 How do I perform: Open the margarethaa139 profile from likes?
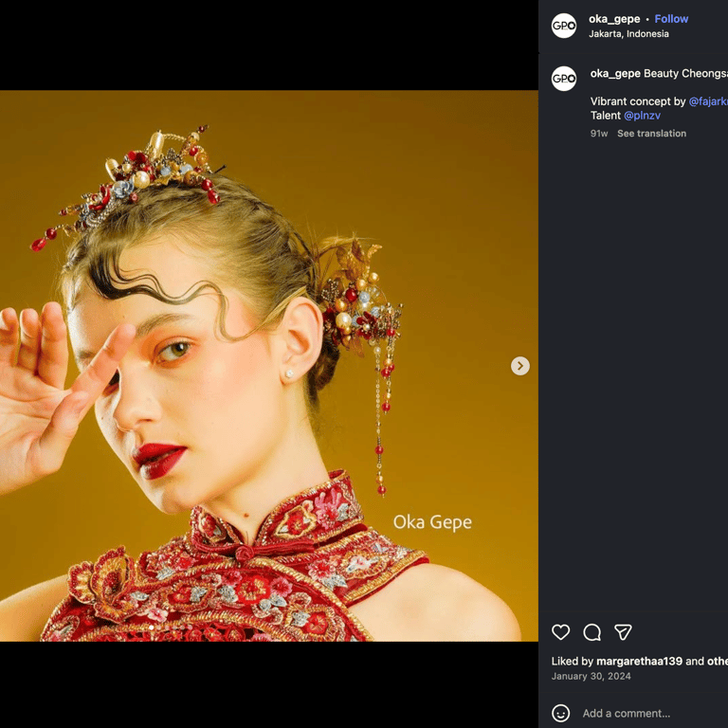pyautogui.click(x=639, y=661)
